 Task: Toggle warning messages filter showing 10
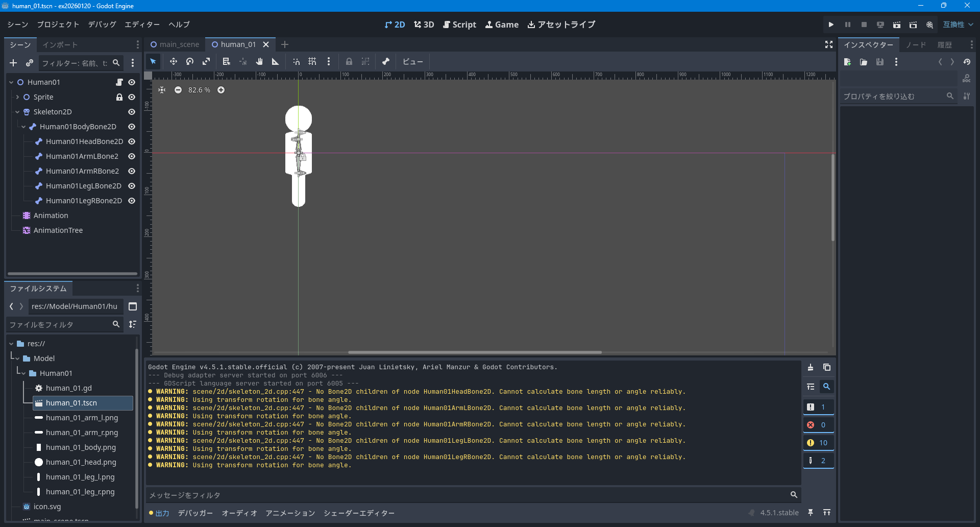[818, 443]
